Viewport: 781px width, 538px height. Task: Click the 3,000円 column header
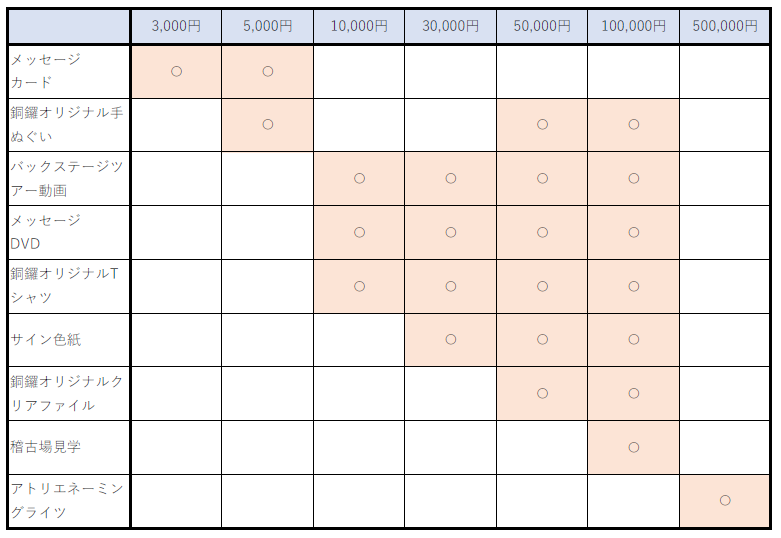[x=176, y=27]
